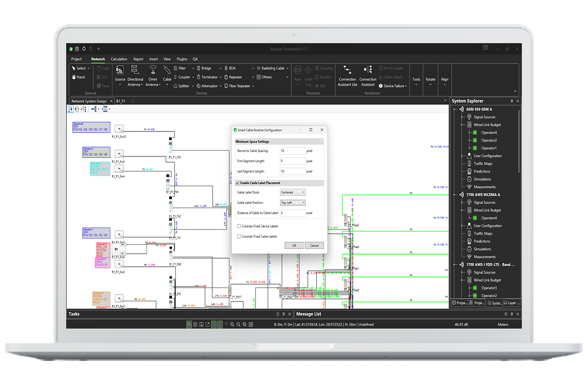Image resolution: width=588 pixels, height=384 pixels.
Task: Switch to the Calculation ribbon tab
Action: point(119,59)
